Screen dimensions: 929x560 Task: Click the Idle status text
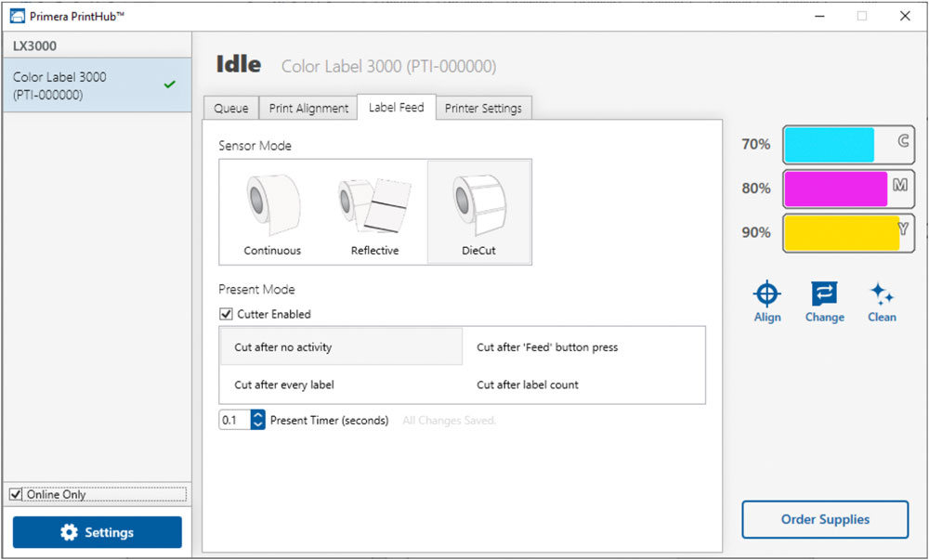tap(238, 64)
